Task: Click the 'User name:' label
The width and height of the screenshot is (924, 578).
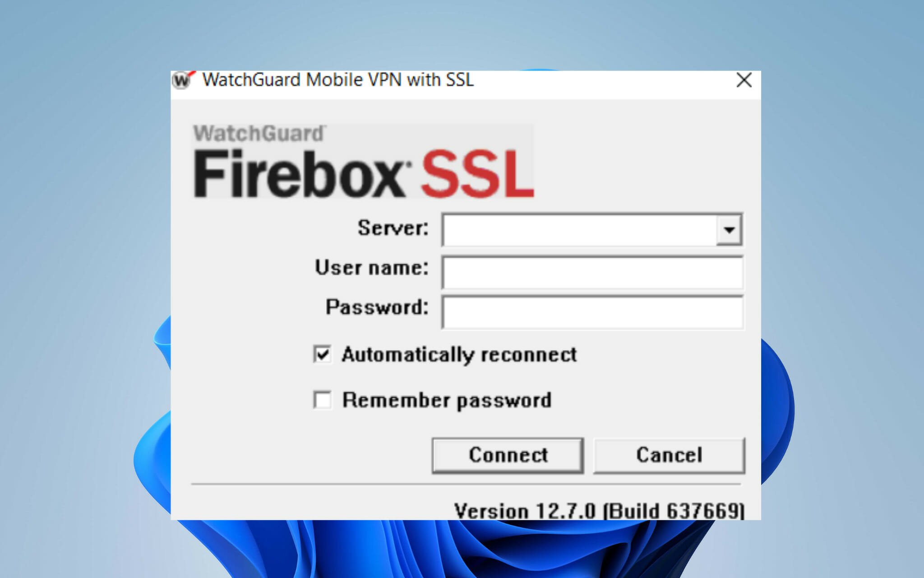Action: coord(372,267)
